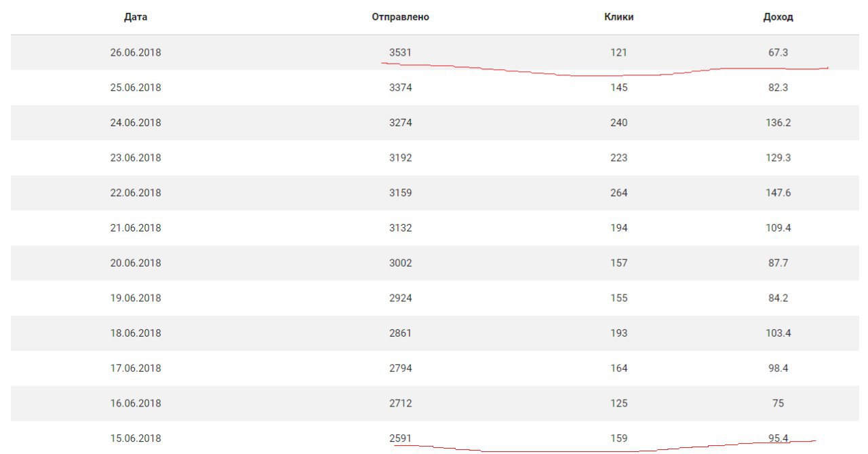Image resolution: width=868 pixels, height=454 pixels.
Task: Select the date cell 16.06.2018
Action: point(136,403)
